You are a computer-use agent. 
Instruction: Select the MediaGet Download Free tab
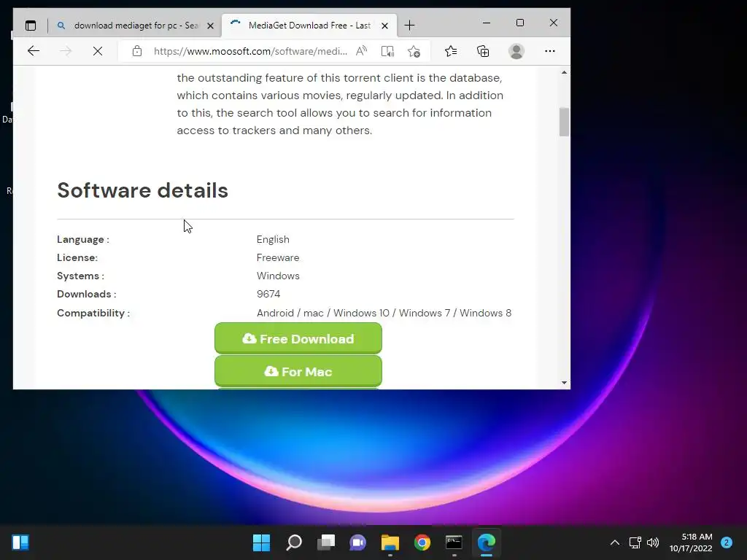(x=309, y=26)
